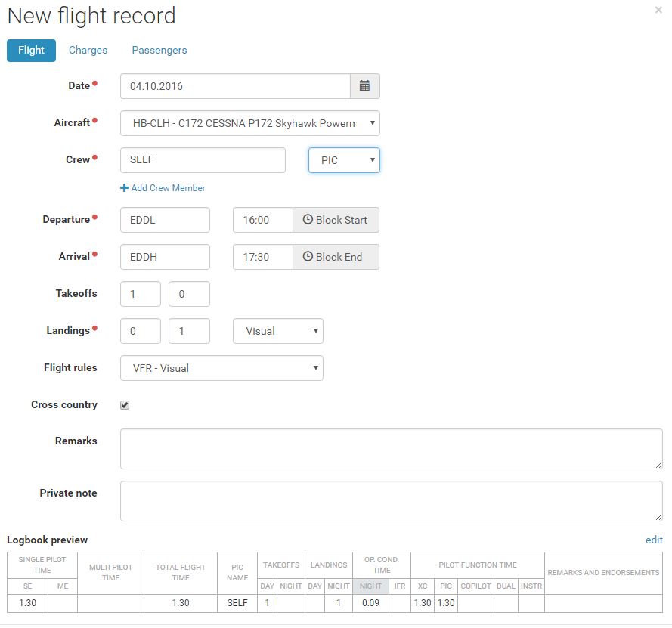Click the Block Start clock button
672x628 pixels.
(336, 220)
